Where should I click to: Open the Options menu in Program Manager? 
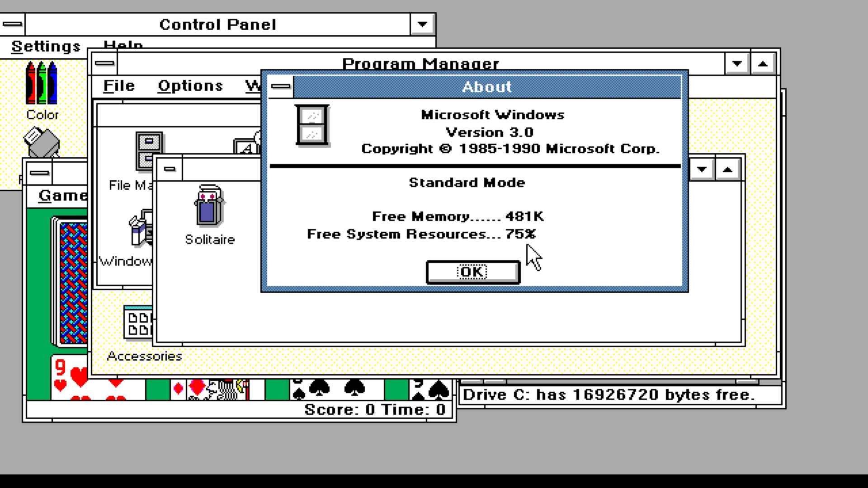click(x=190, y=86)
